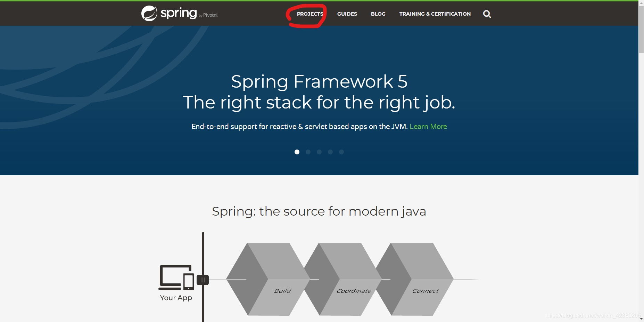Click the Spring logo in the header
644x322 pixels.
[x=180, y=14]
